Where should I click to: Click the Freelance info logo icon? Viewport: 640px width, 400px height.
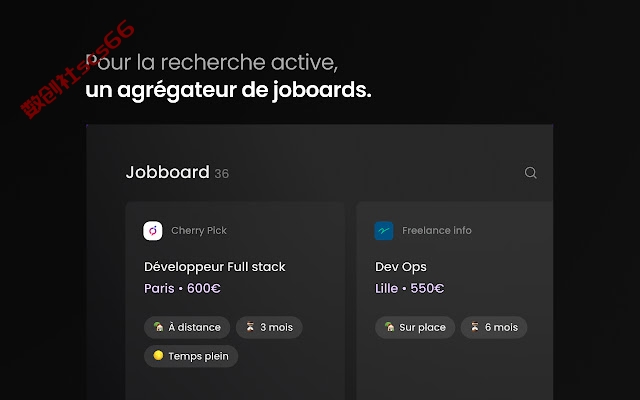(x=384, y=231)
